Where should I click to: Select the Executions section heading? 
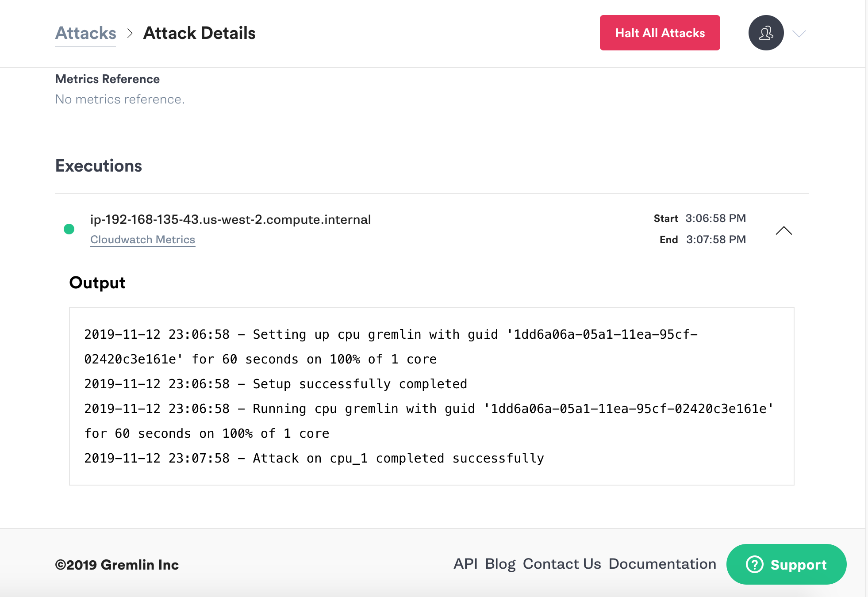point(98,166)
